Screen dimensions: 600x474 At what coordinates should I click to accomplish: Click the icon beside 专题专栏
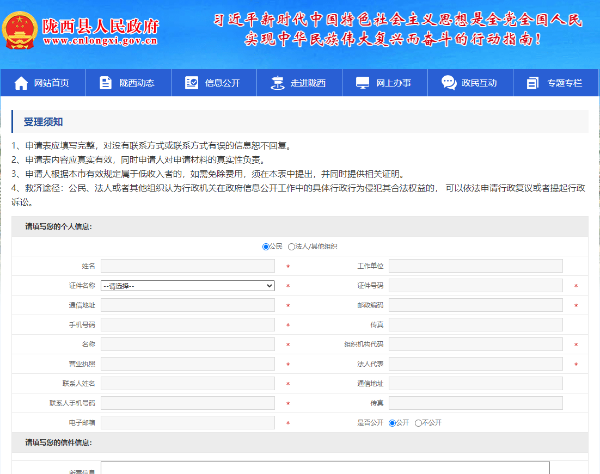pos(533,83)
